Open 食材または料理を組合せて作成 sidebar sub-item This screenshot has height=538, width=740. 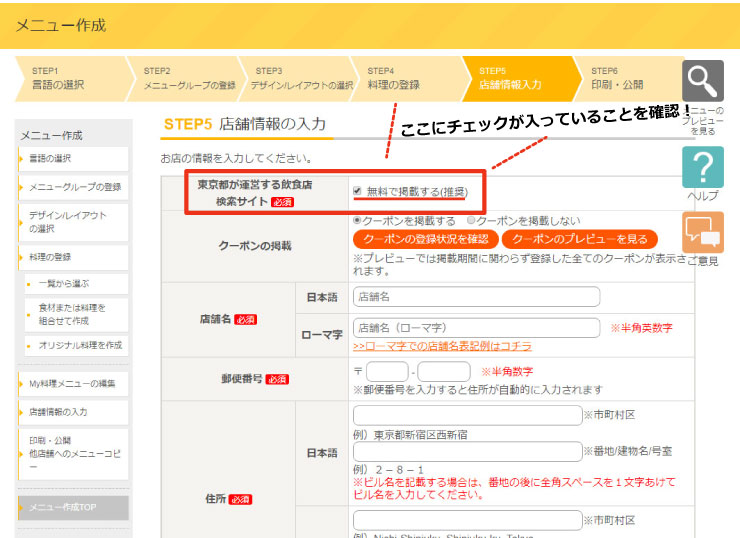(76, 314)
